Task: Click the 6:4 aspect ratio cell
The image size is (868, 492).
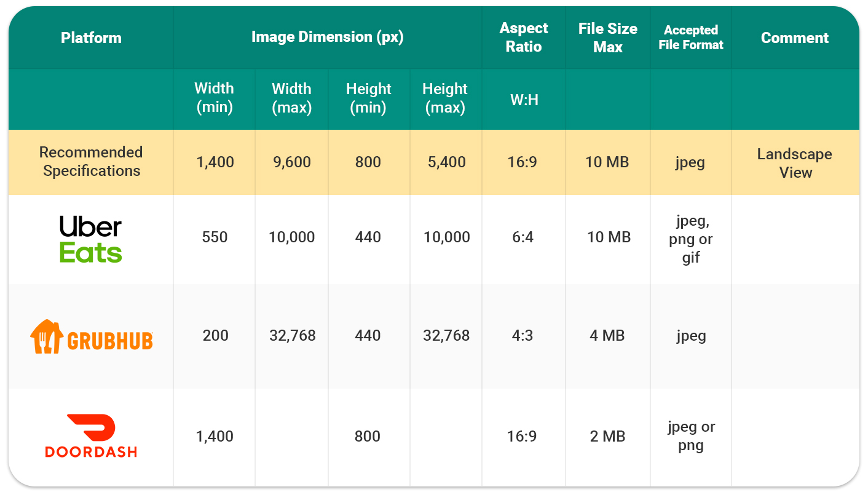Action: tap(523, 237)
